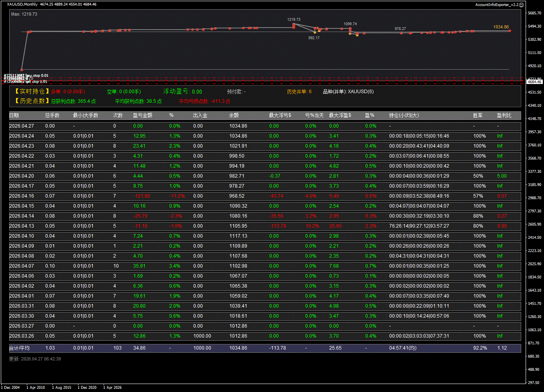544x392 pixels.
Task: Select the 2026.04.16 date row
Action: [20, 196]
